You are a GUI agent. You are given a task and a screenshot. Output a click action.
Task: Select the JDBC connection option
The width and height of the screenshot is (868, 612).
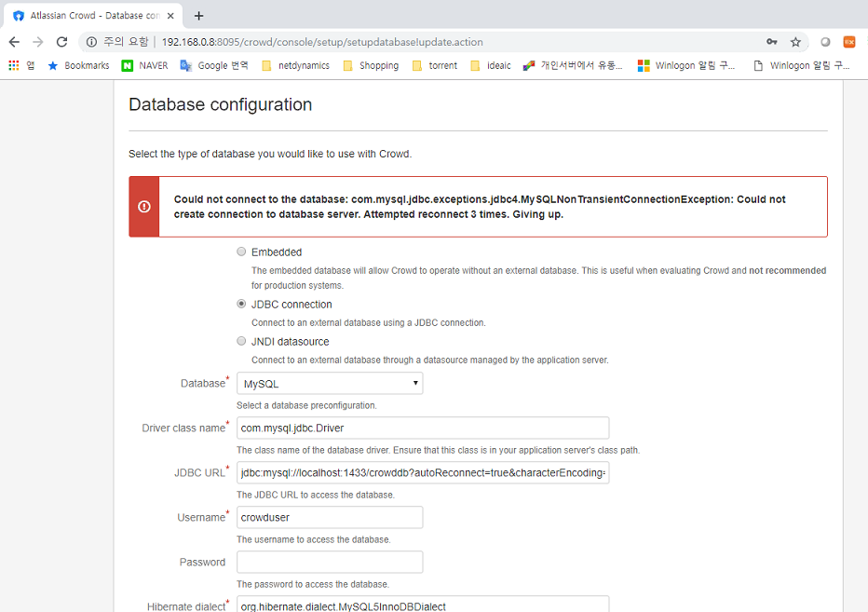coord(241,304)
